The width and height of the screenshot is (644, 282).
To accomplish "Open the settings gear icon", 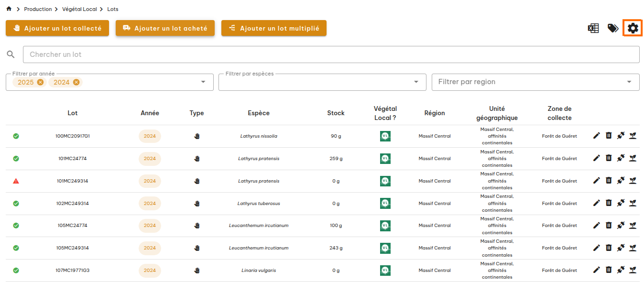I will point(633,28).
